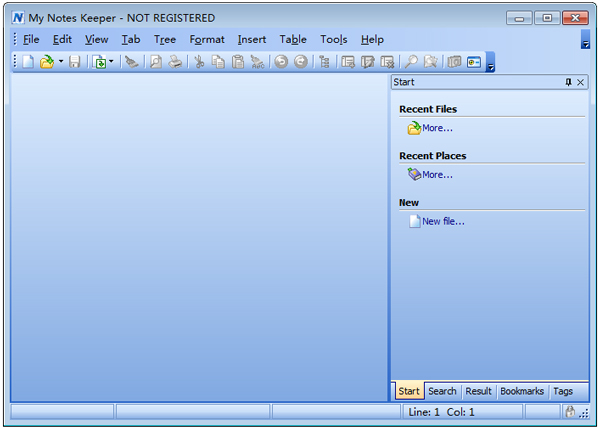The image size is (600, 428).
Task: Click the Print icon in toolbar
Action: pyautogui.click(x=175, y=62)
